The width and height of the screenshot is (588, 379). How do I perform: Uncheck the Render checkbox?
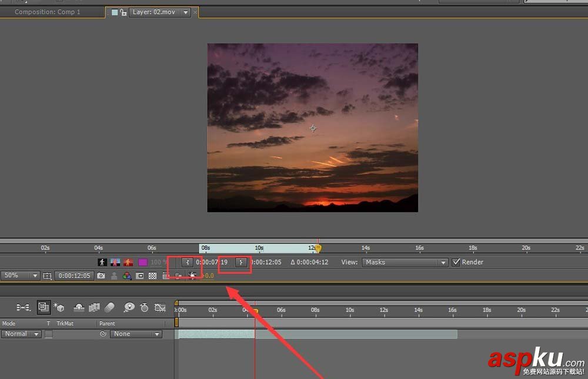pos(456,262)
